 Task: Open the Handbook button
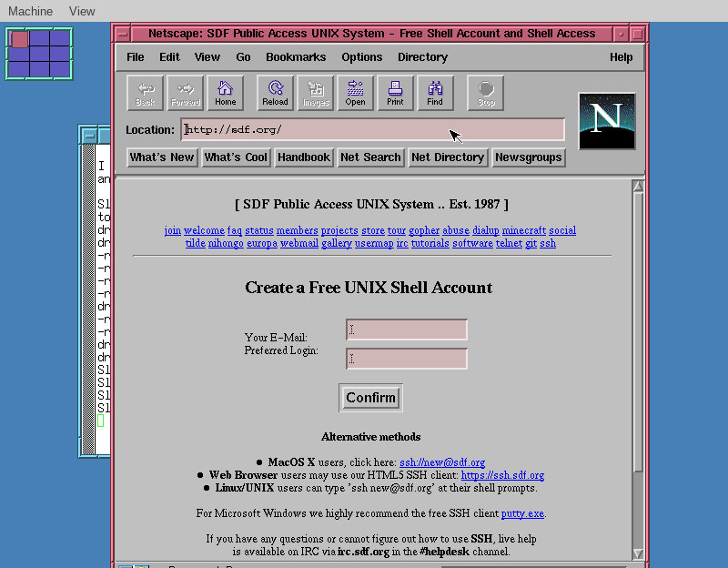click(304, 157)
